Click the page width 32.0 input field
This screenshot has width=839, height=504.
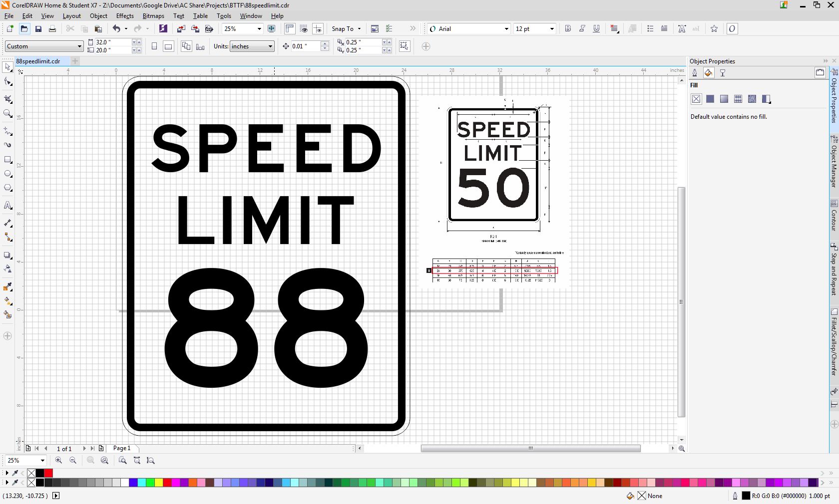point(113,42)
